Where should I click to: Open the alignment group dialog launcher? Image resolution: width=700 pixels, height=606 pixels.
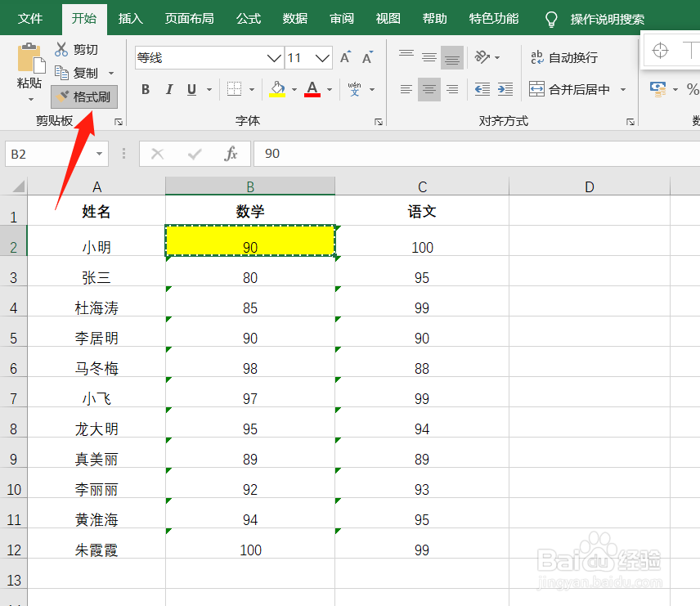coord(630,122)
